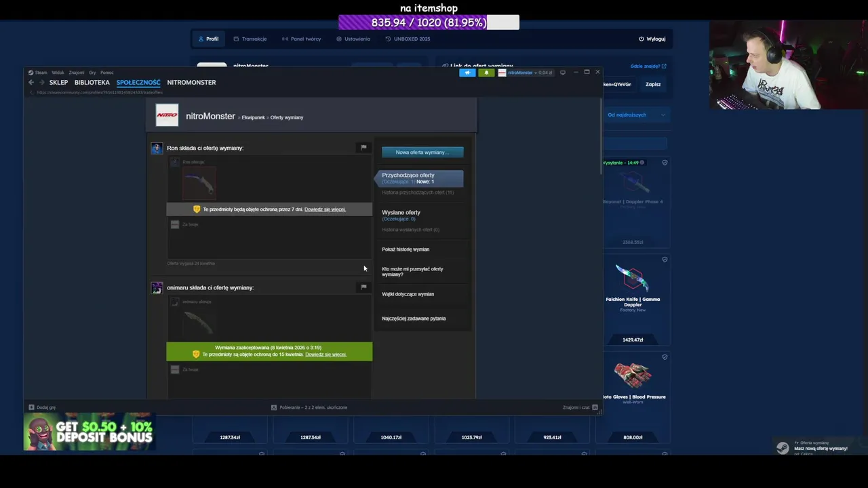Click Dowiedz się więcej in Ron's offer
Viewport: 868px width, 488px height.
pyautogui.click(x=325, y=209)
